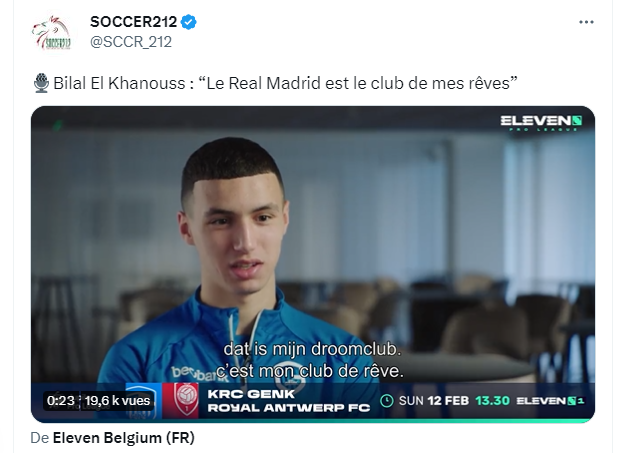This screenshot has height=453, width=628.
Task: Open the SOCCER212 profile avatar
Action: [x=52, y=33]
